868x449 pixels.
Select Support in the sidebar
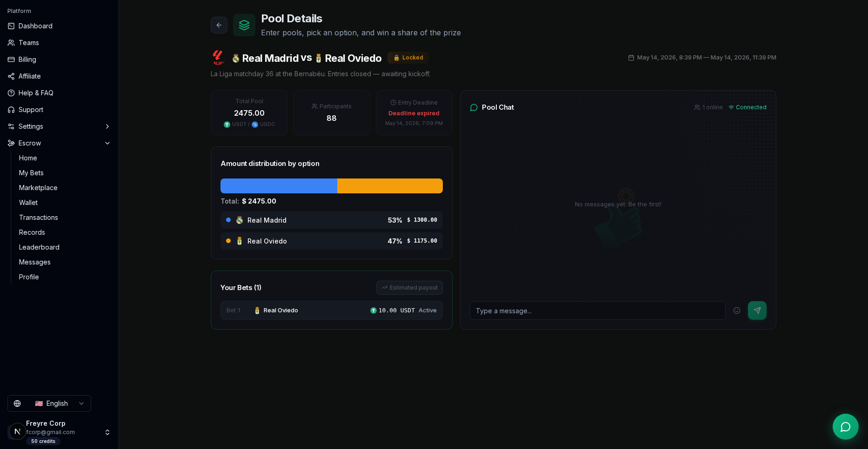click(x=59, y=110)
